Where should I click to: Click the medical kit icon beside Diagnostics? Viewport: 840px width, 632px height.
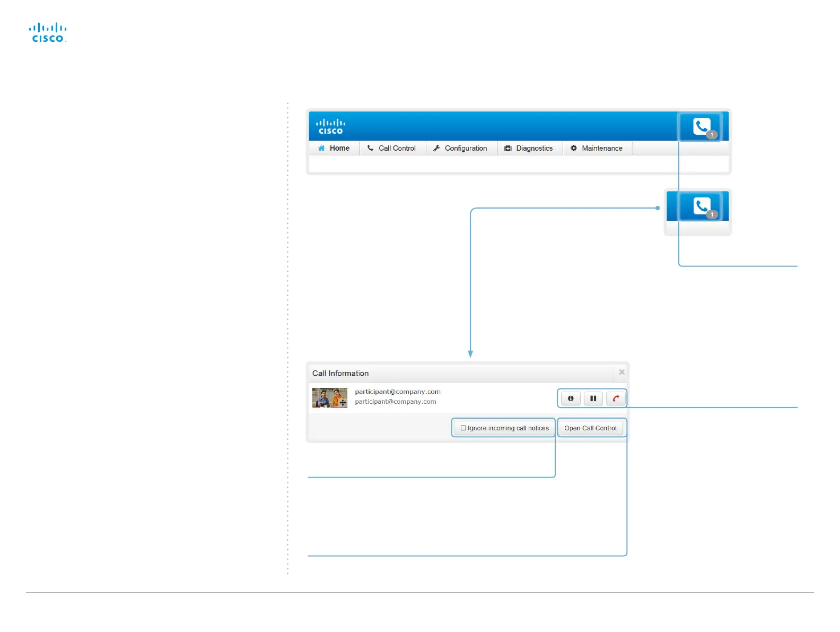click(x=507, y=148)
